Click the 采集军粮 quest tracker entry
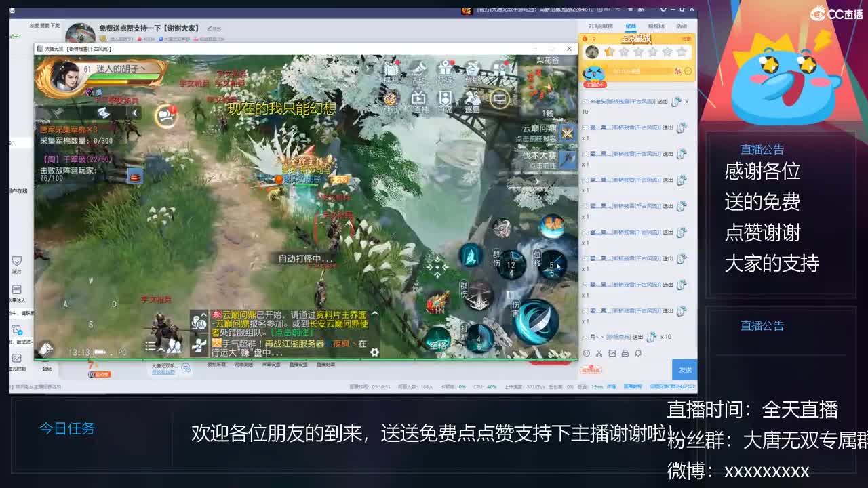868x488 pixels. click(x=76, y=135)
